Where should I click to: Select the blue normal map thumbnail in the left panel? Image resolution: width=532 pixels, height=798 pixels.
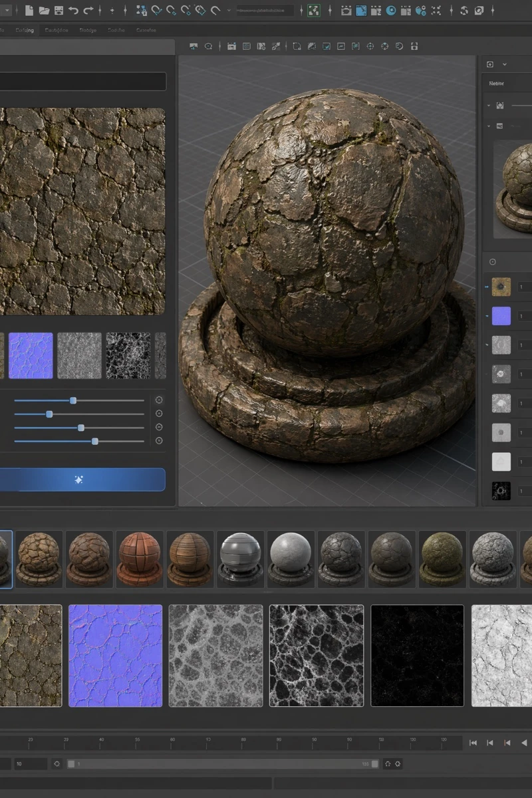pyautogui.click(x=31, y=356)
